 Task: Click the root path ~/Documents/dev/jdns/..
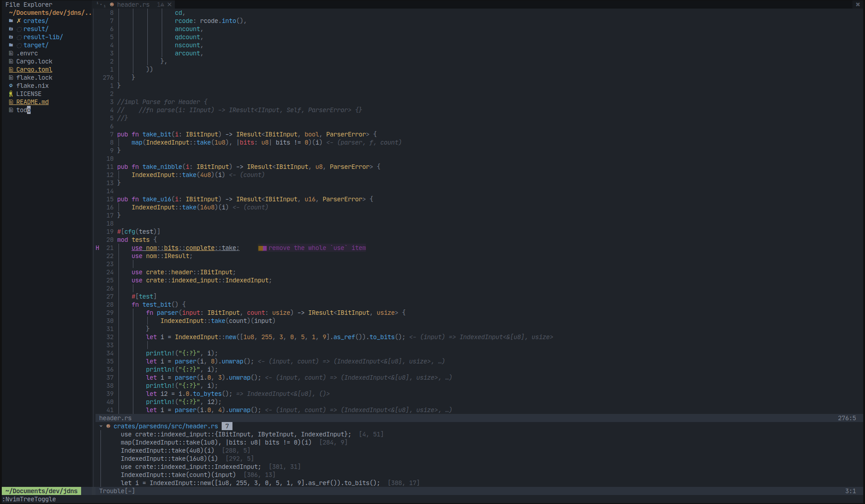(50, 13)
